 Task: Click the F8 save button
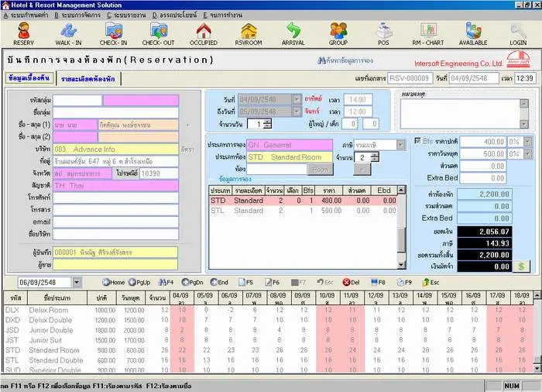coord(378,282)
